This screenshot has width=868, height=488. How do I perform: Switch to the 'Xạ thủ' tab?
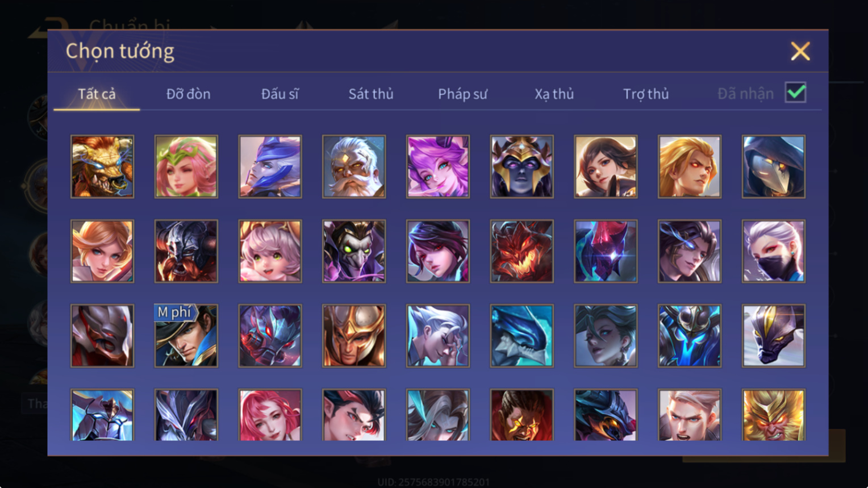click(554, 94)
